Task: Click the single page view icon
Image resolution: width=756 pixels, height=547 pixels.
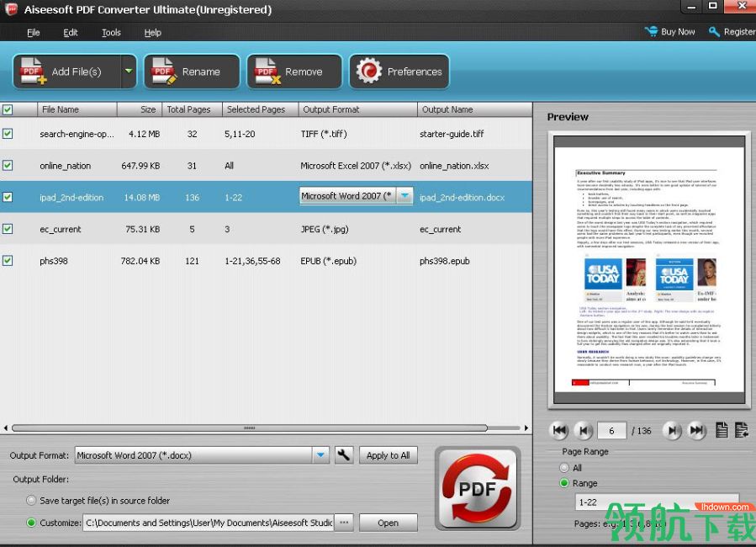Action: (x=722, y=430)
